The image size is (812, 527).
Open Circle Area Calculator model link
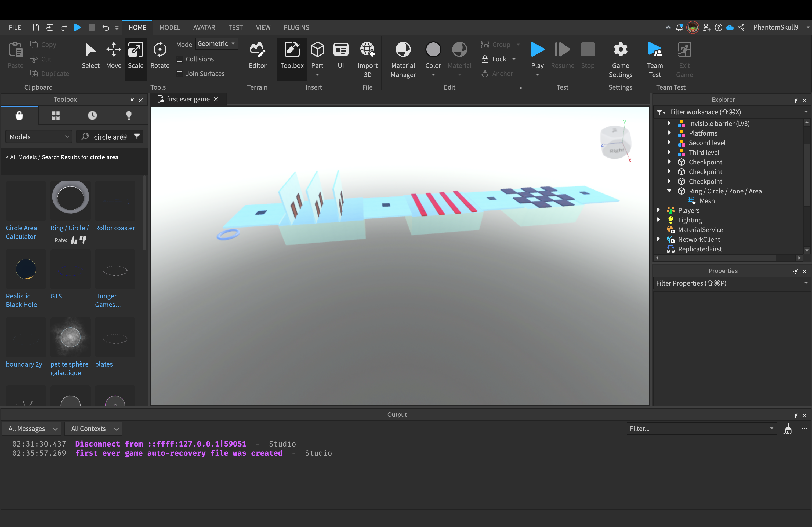pos(21,232)
